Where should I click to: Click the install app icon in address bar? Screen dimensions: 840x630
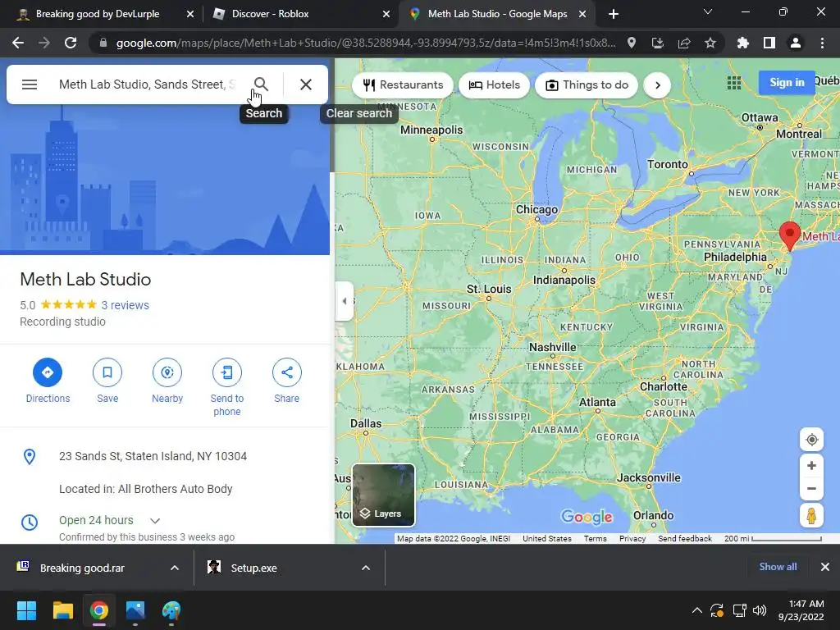(658, 43)
